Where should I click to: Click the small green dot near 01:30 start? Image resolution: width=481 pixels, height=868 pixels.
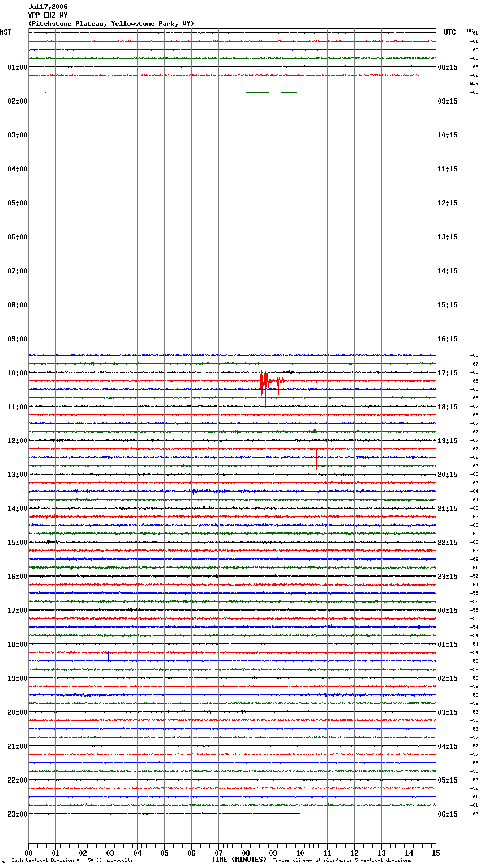(x=46, y=92)
